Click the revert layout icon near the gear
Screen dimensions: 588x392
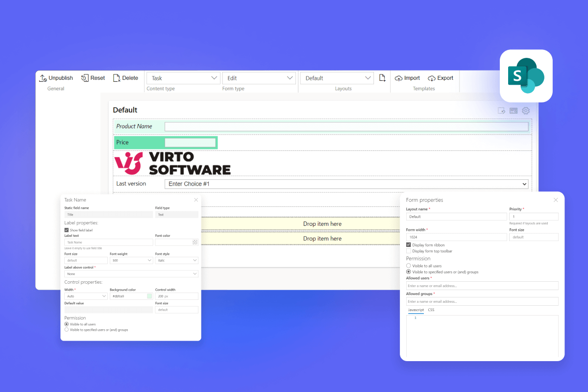[501, 111]
